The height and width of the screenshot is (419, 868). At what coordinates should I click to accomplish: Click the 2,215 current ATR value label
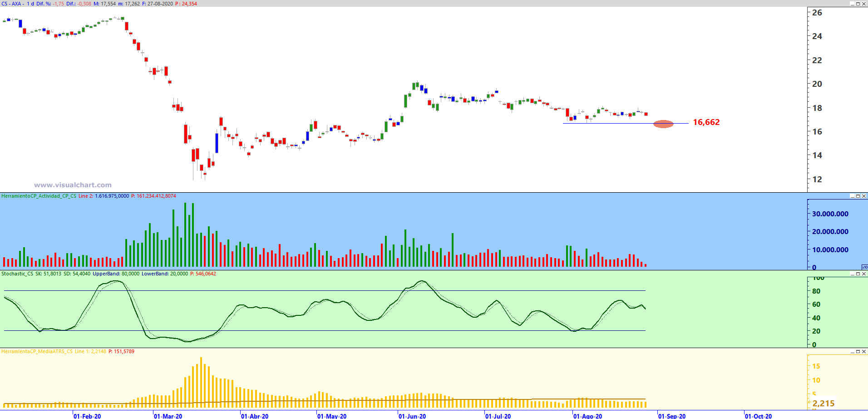pyautogui.click(x=823, y=404)
